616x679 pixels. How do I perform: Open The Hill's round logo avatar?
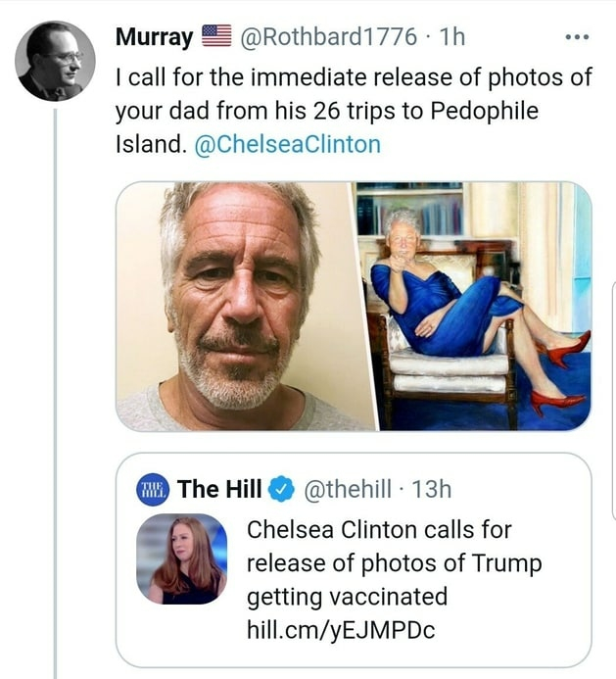(153, 488)
